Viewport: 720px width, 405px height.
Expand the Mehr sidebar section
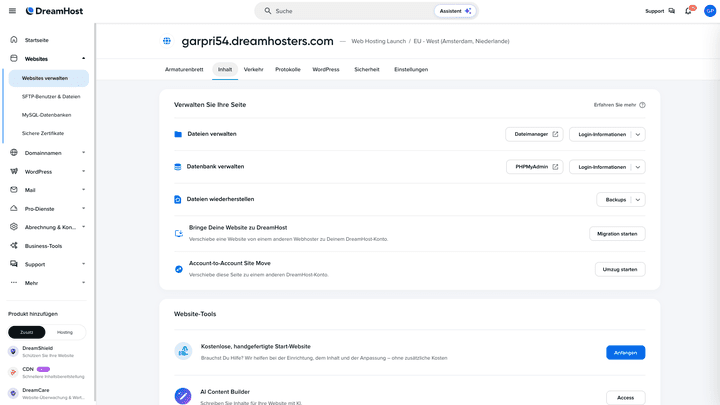pyautogui.click(x=84, y=283)
